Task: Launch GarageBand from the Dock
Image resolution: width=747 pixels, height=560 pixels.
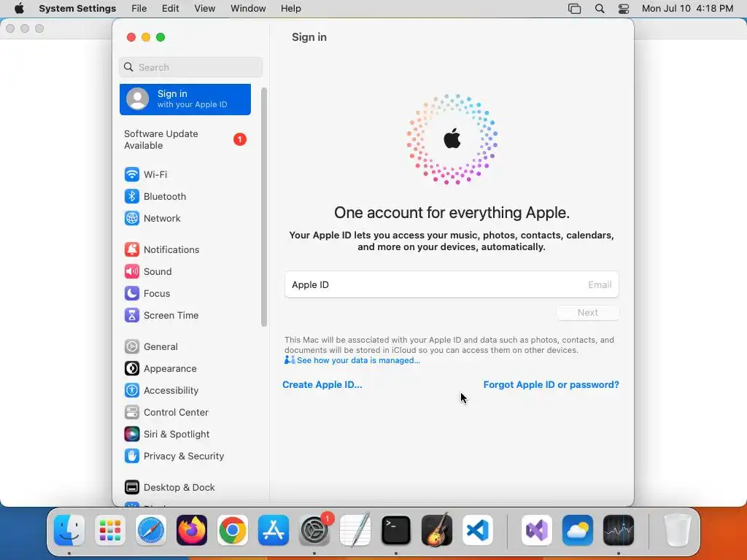Action: coord(437,530)
